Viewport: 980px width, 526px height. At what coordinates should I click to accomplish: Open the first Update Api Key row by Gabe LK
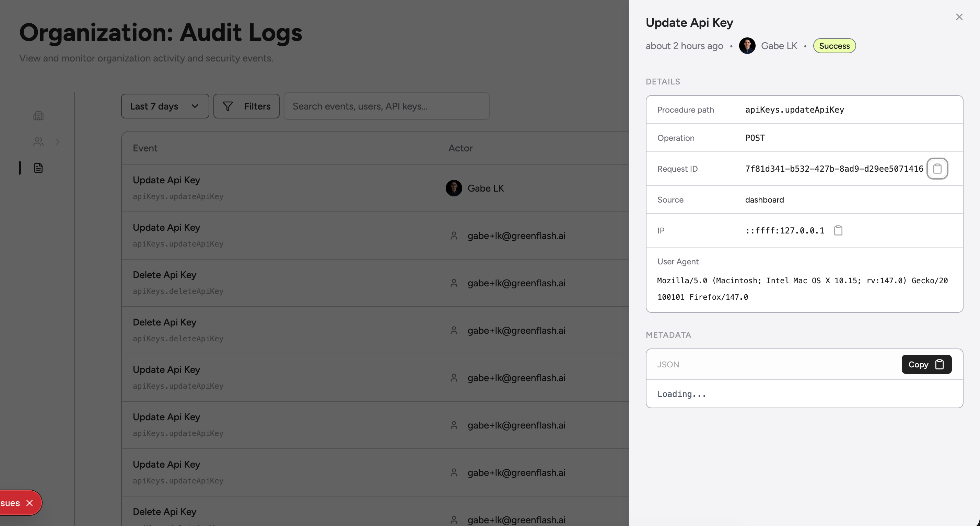coord(375,188)
